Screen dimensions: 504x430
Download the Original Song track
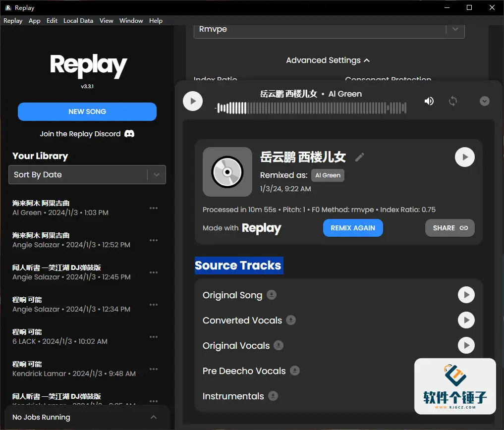tap(272, 295)
